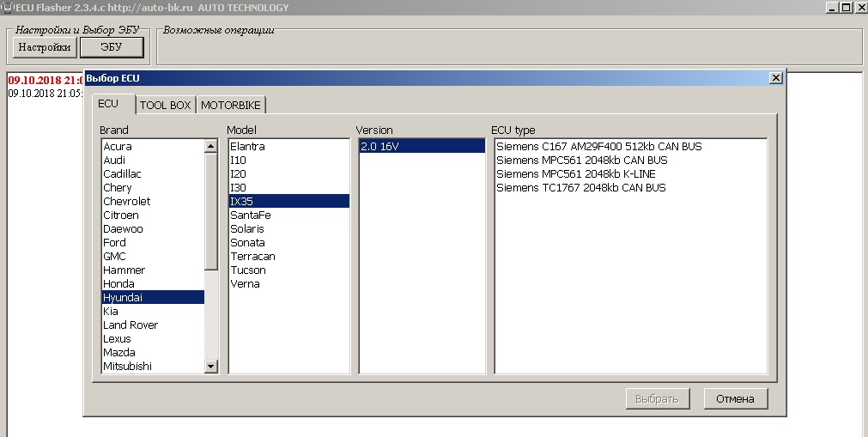Click the Brand list scroll-up arrow
This screenshot has width=868, height=437.
click(x=211, y=146)
